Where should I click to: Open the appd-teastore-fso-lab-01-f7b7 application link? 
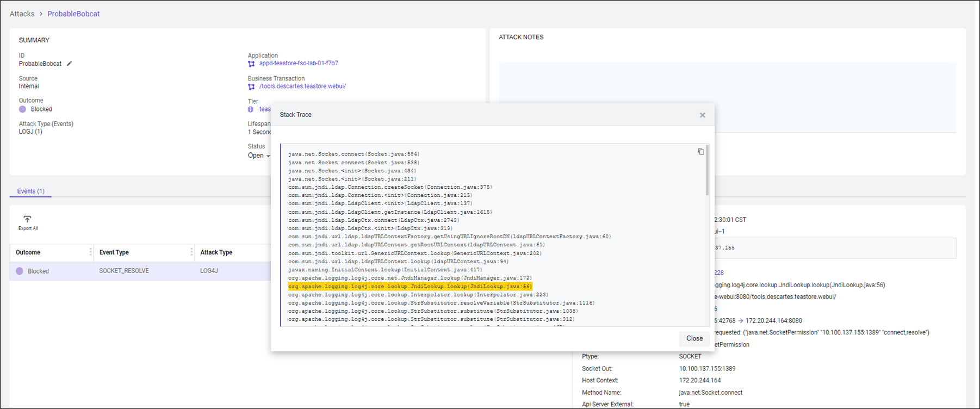299,64
